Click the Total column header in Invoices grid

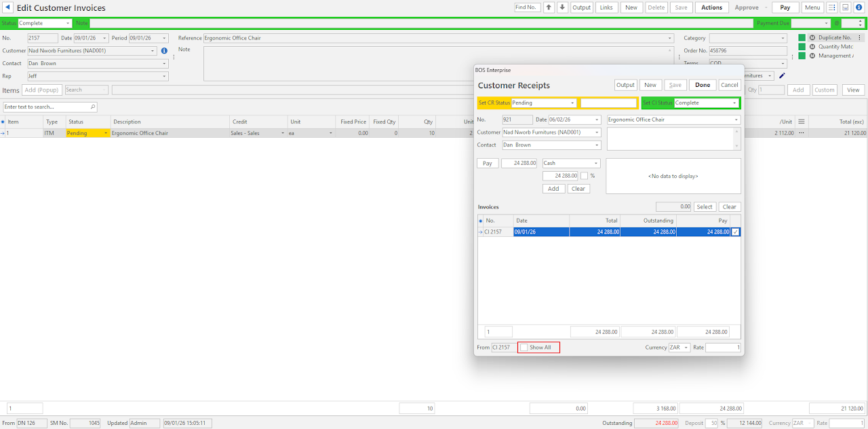pos(594,221)
